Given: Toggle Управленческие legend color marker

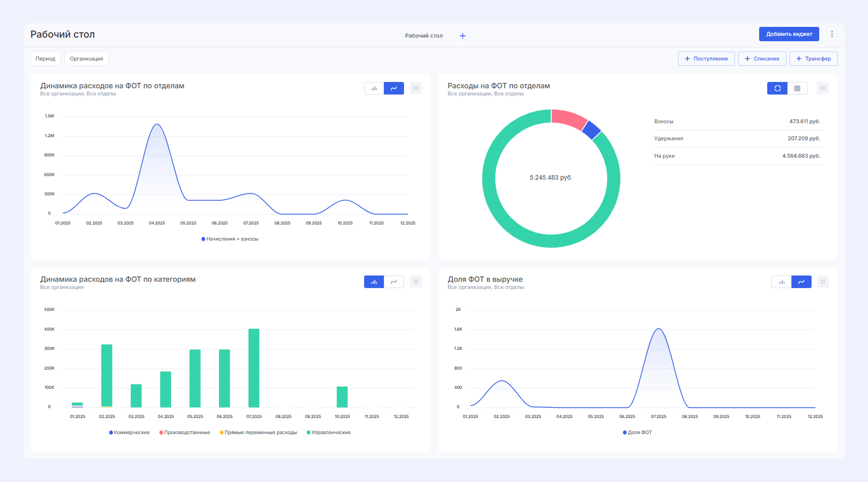Looking at the screenshot, I should pos(309,433).
